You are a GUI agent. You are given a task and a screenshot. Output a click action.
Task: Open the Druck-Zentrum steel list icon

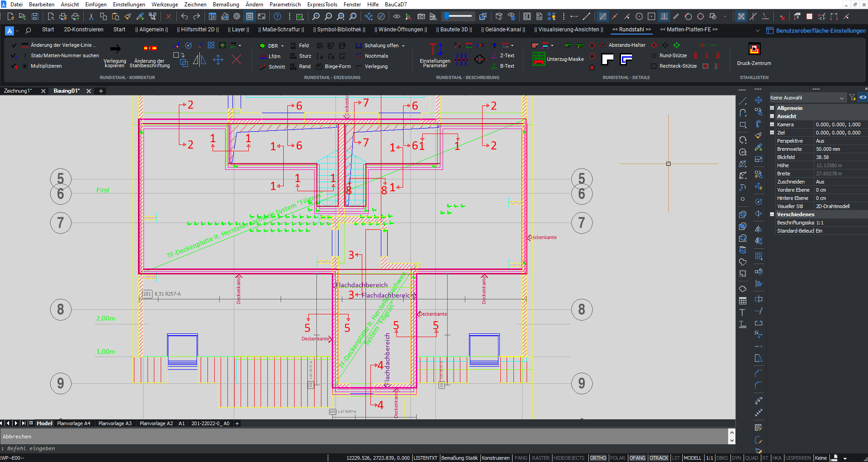pyautogui.click(x=754, y=49)
